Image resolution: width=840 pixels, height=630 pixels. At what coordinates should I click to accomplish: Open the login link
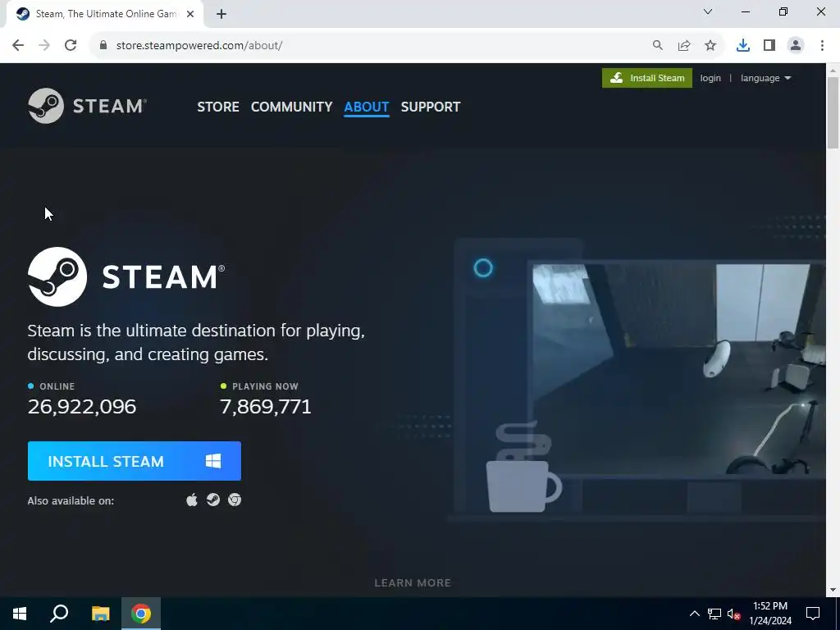710,78
